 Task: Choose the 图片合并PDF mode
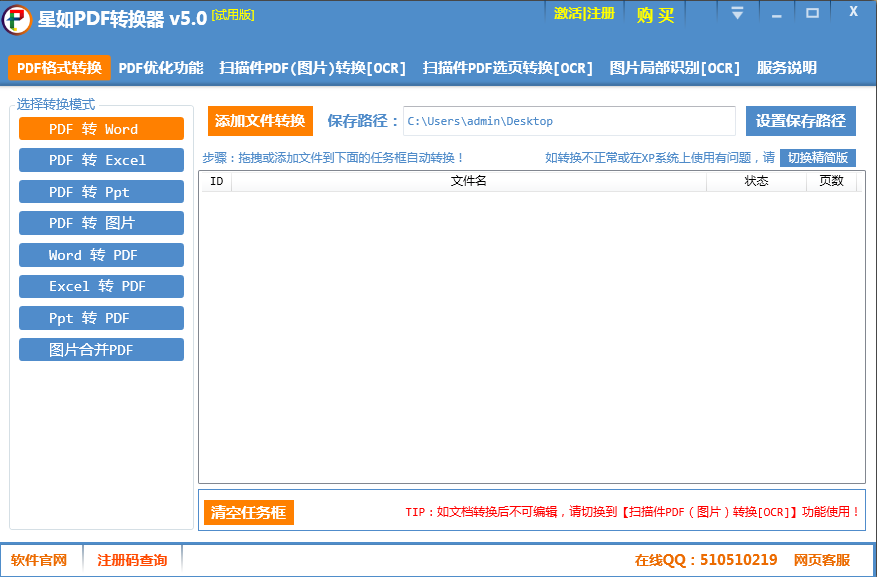click(x=101, y=350)
